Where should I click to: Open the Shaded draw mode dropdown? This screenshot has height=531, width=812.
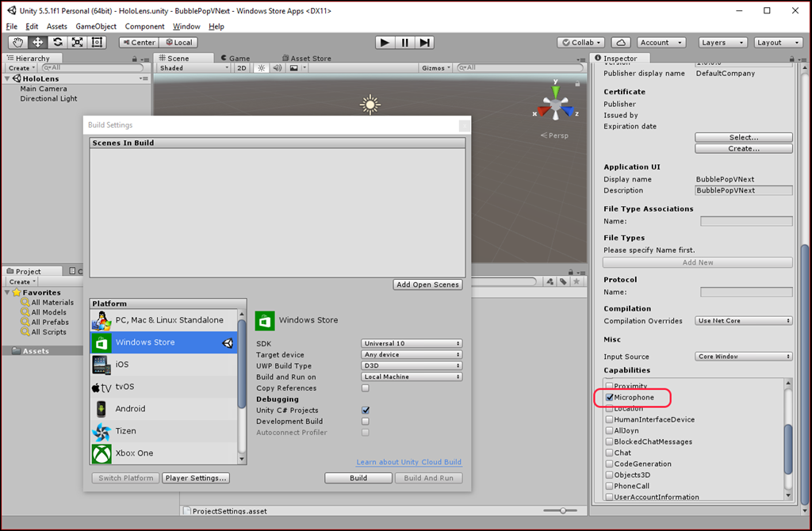[x=194, y=68]
